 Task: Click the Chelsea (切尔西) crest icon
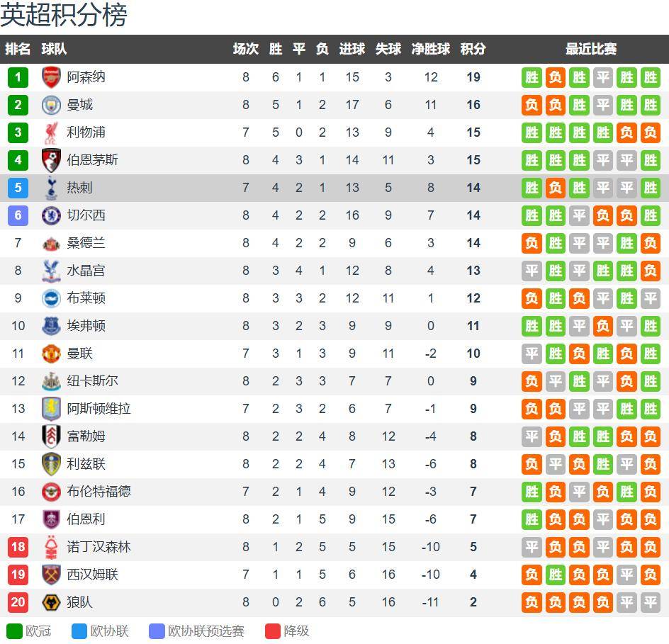point(51,215)
